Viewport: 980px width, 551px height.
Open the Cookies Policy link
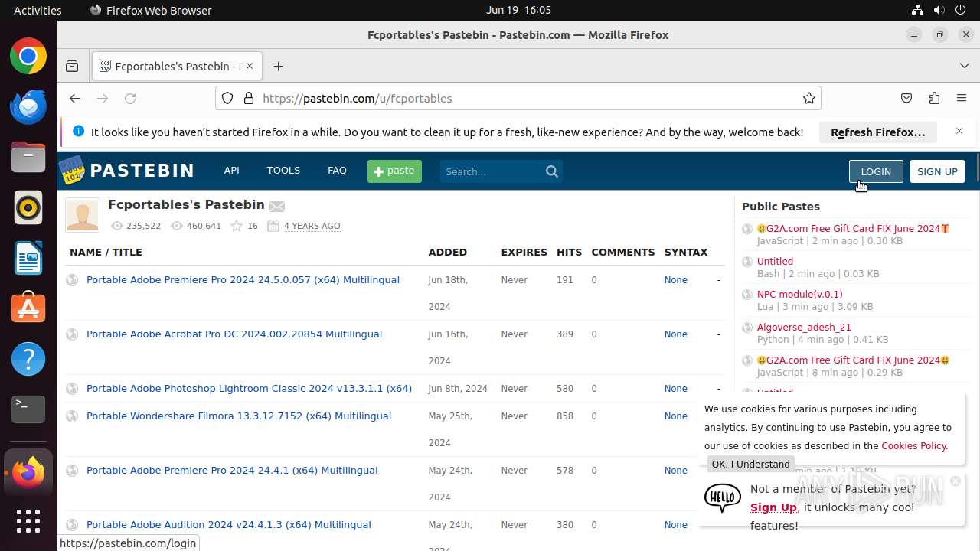coord(914,445)
